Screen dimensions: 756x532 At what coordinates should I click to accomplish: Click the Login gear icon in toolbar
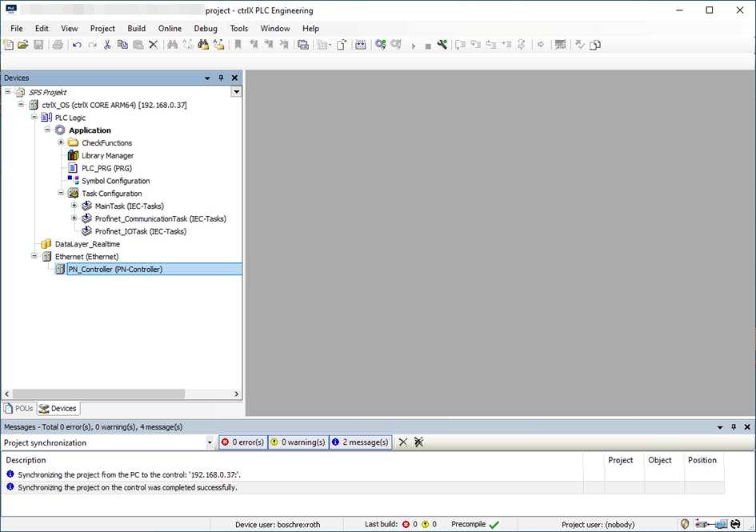tap(381, 45)
